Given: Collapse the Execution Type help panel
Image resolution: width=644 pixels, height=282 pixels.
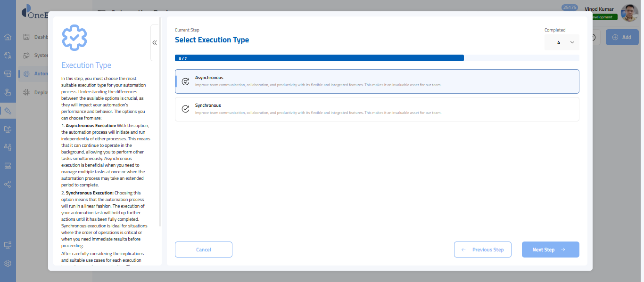Looking at the screenshot, I should [x=155, y=43].
